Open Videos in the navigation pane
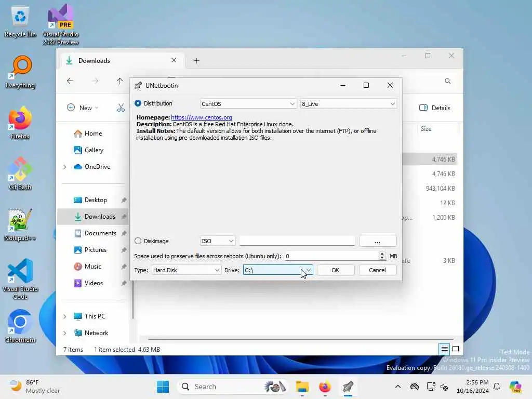532x399 pixels. [92, 283]
